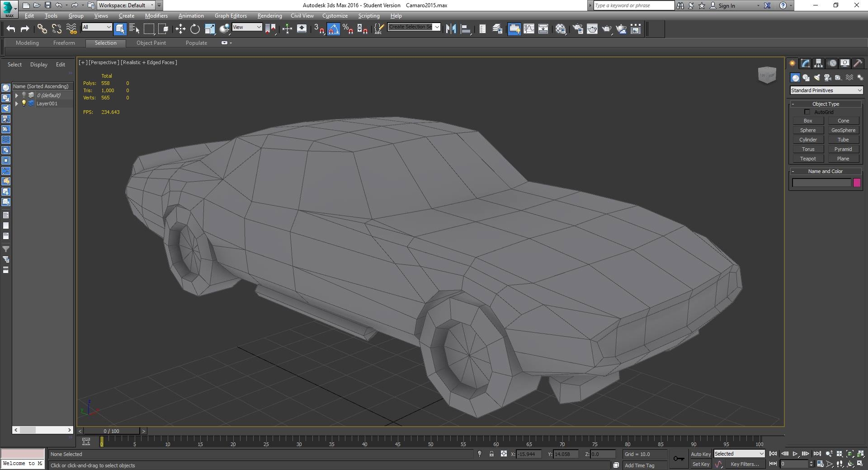Collapse the Object Type rollout
The image size is (868, 470).
click(x=826, y=104)
